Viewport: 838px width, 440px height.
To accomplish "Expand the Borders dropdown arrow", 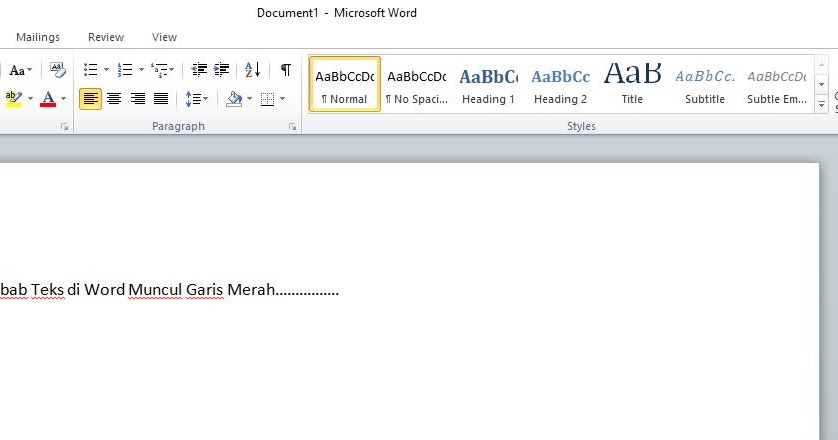I will click(282, 99).
